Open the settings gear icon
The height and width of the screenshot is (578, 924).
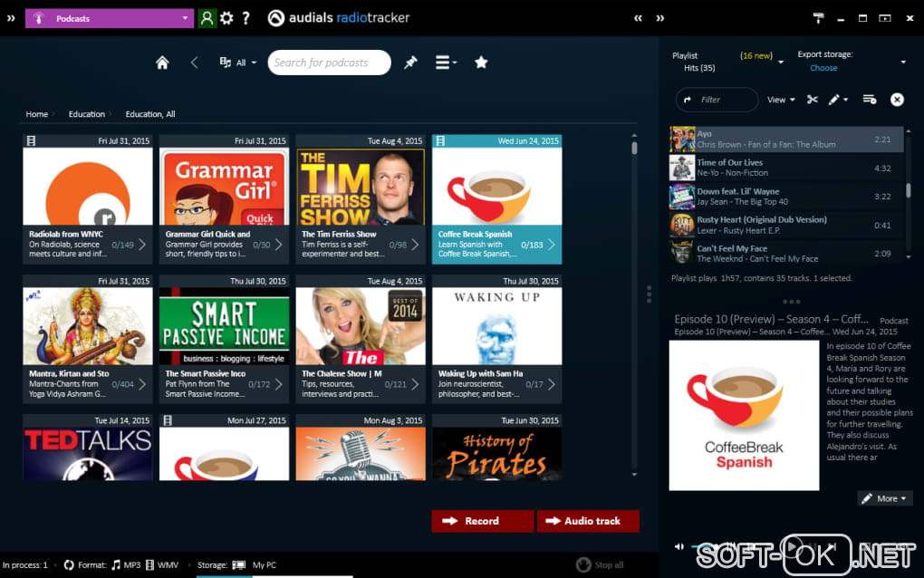click(226, 18)
